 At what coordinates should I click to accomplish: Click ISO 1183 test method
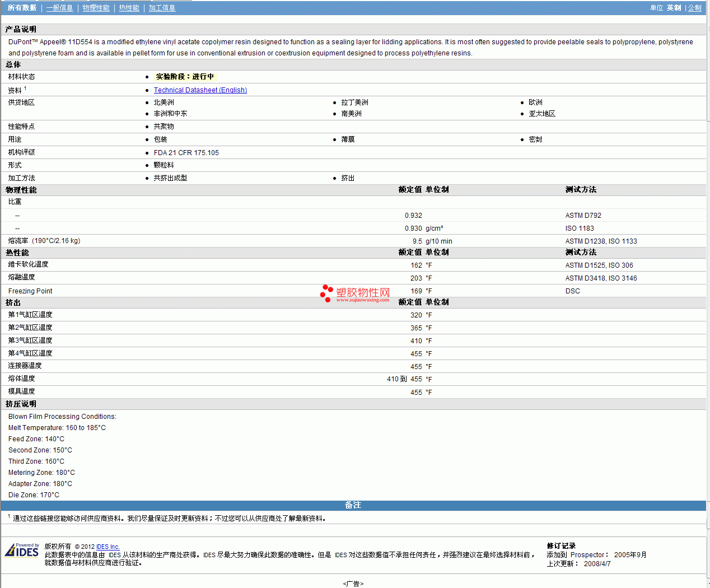click(x=580, y=228)
